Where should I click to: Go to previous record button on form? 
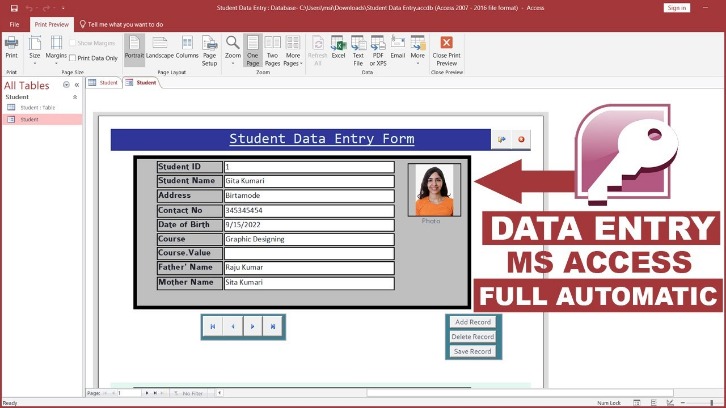(x=233, y=326)
